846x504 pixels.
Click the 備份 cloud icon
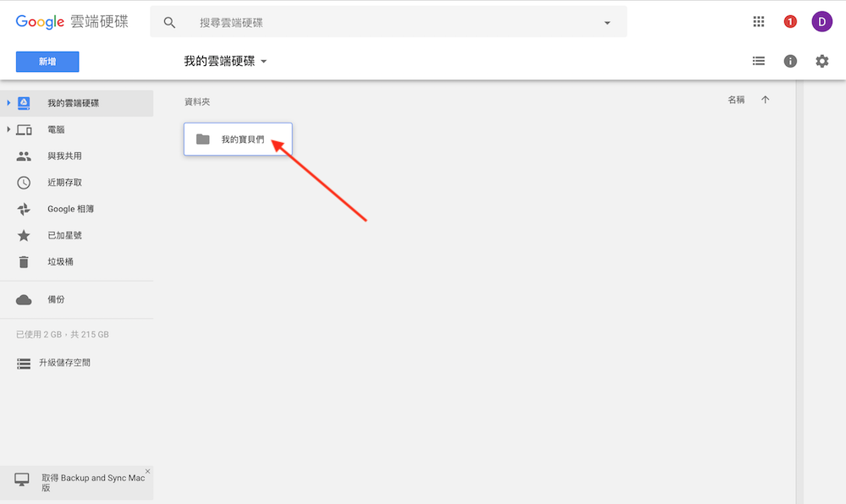click(24, 299)
